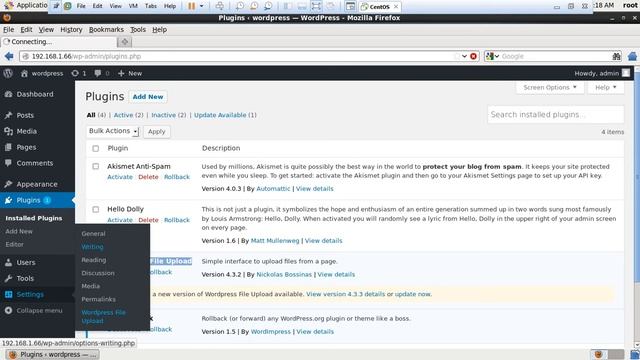Open the Dashboard sidebar item

point(35,94)
